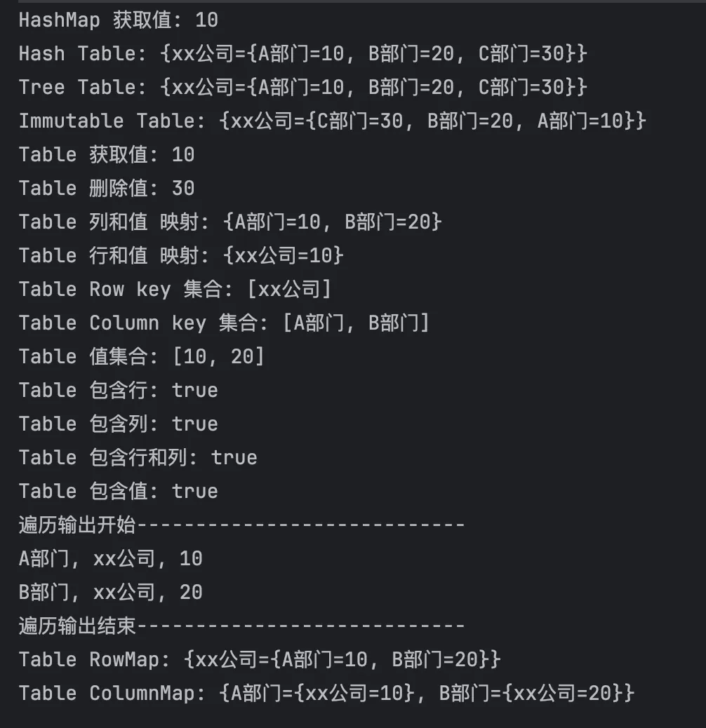Click the "Table 包含值: true" line

click(118, 492)
